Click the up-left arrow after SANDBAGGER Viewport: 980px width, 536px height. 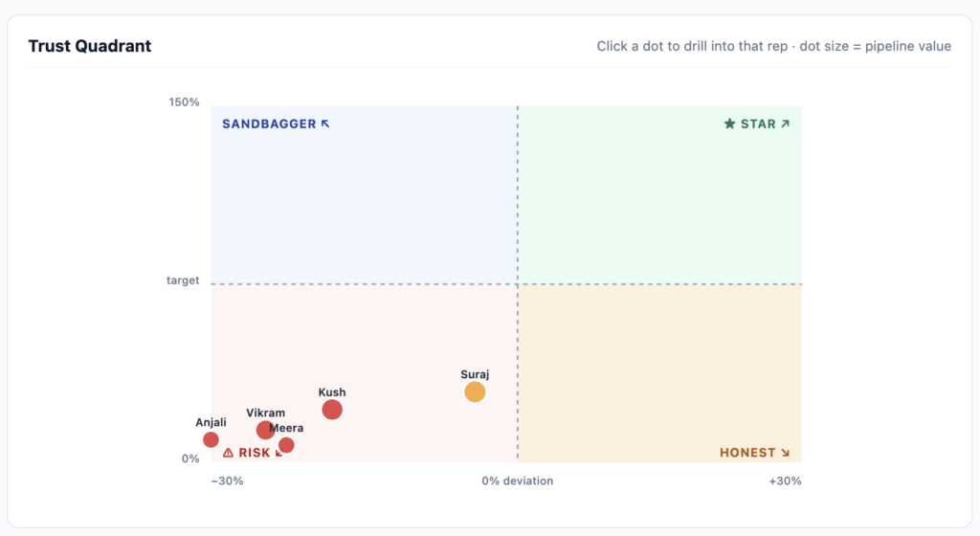pyautogui.click(x=325, y=123)
